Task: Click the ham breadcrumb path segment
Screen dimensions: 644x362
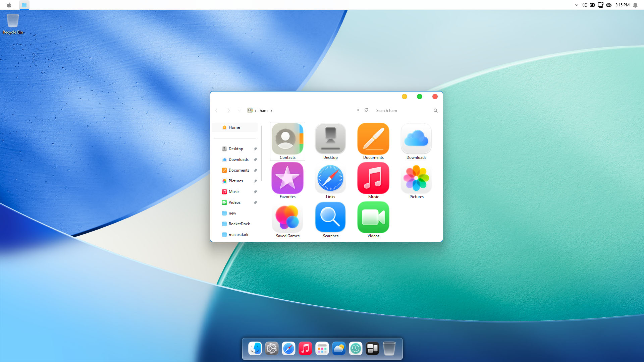Action: (263, 111)
